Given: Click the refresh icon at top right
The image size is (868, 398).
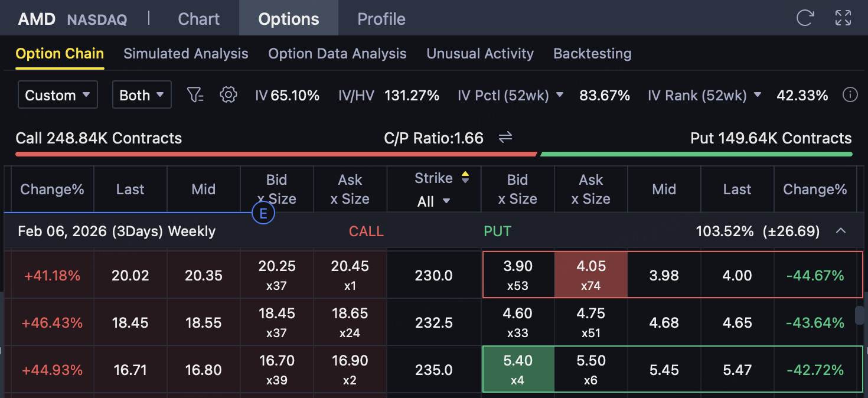Looking at the screenshot, I should (x=805, y=18).
